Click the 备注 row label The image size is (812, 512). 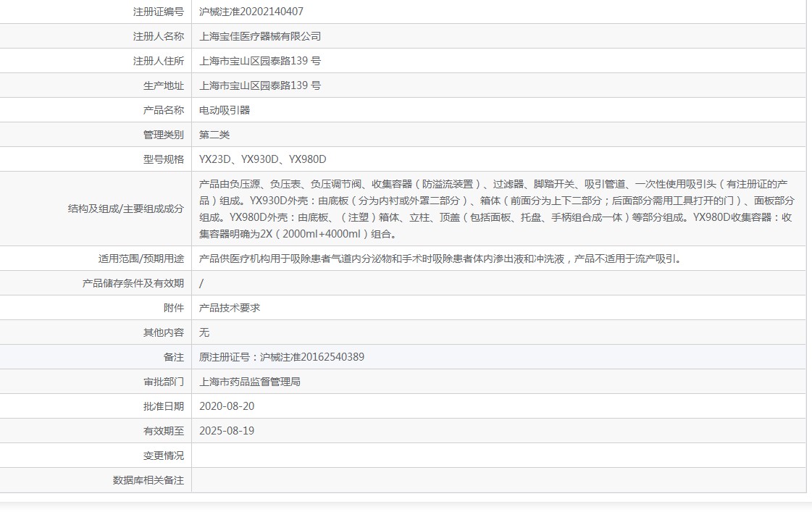pyautogui.click(x=173, y=357)
